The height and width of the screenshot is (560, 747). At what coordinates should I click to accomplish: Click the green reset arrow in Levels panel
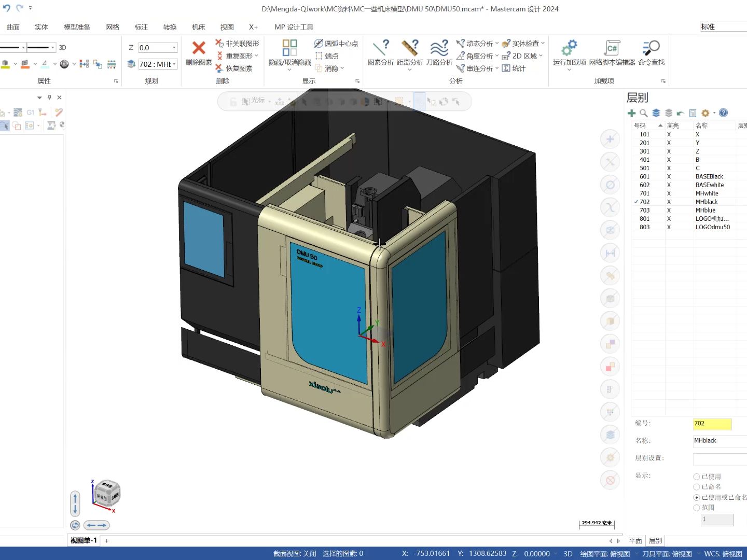pyautogui.click(x=680, y=113)
